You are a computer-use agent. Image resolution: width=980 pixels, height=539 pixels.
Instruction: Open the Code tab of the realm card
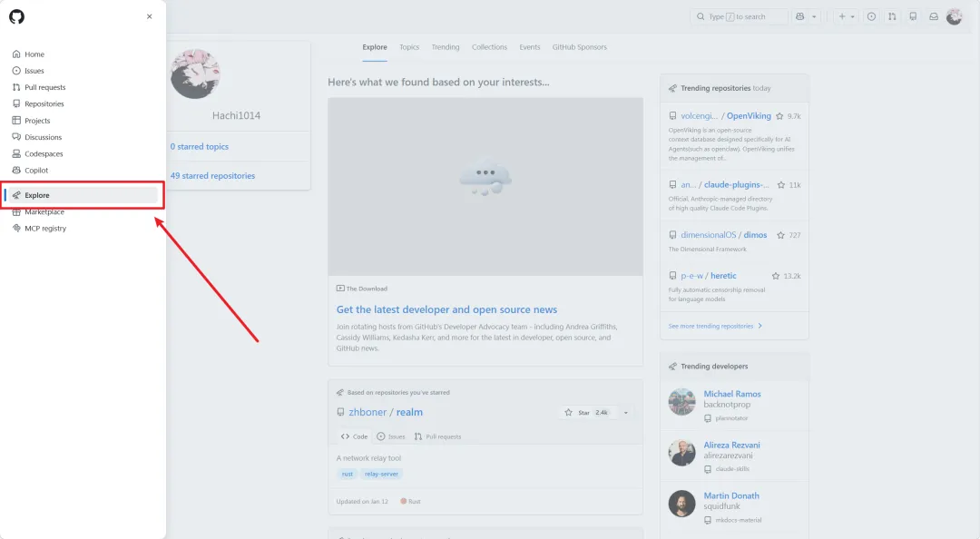[355, 436]
